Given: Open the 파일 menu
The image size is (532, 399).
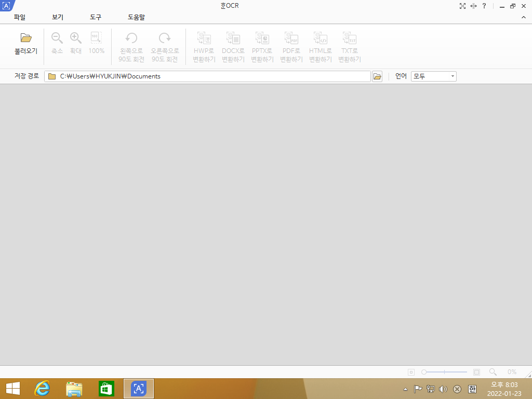Looking at the screenshot, I should pyautogui.click(x=20, y=17).
